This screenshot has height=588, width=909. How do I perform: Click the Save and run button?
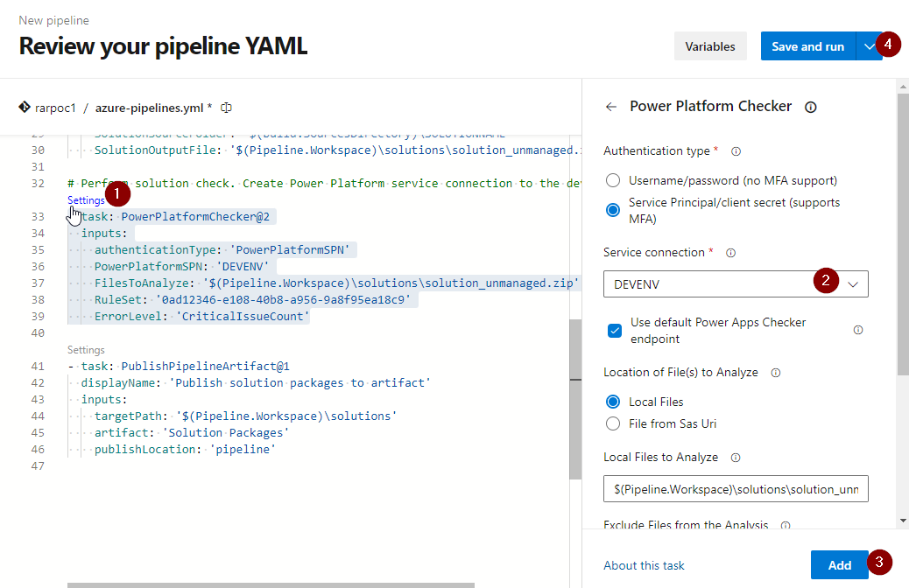coord(808,46)
